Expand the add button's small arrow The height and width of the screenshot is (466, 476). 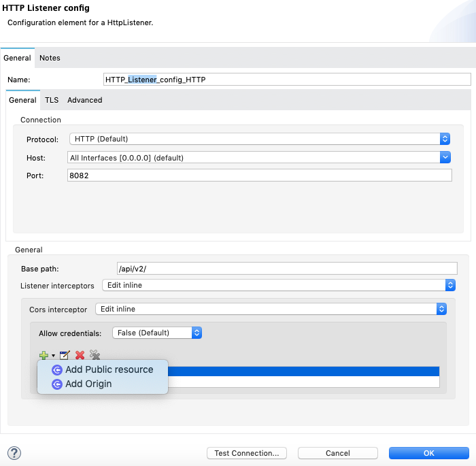tap(53, 355)
